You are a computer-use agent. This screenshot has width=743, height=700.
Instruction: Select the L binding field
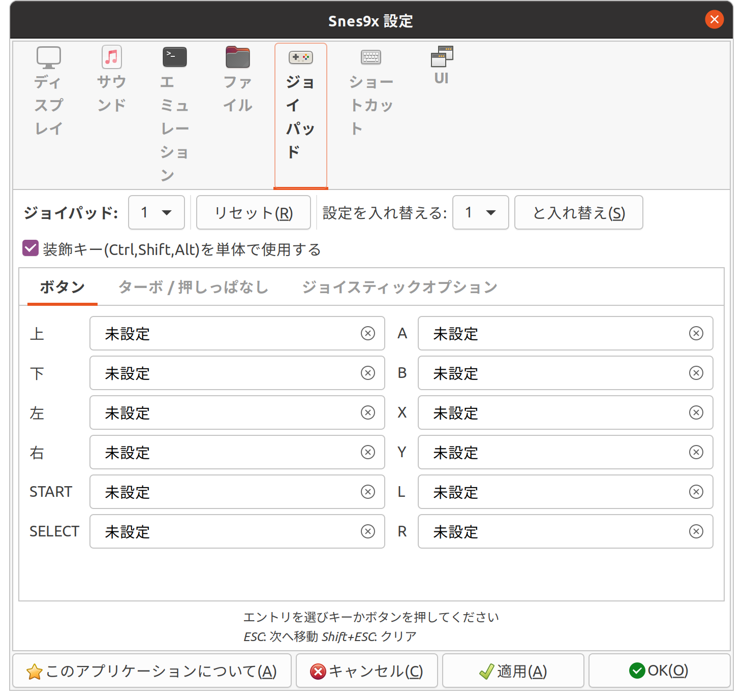566,492
